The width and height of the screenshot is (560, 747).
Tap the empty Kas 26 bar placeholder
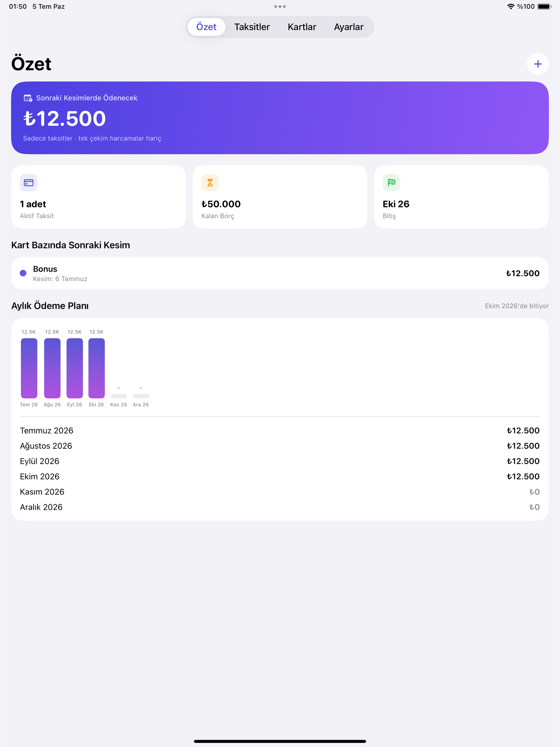[119, 396]
